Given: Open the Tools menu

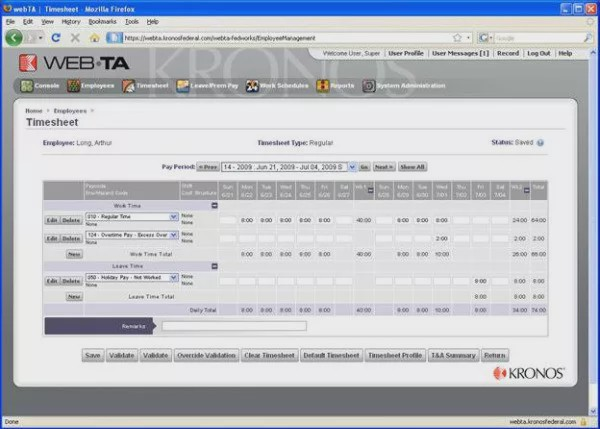Looking at the screenshot, I should coord(132,22).
